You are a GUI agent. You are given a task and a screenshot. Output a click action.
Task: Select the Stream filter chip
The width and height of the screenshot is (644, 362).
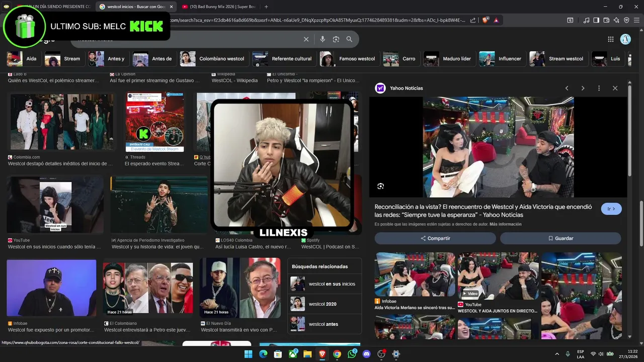point(64,59)
